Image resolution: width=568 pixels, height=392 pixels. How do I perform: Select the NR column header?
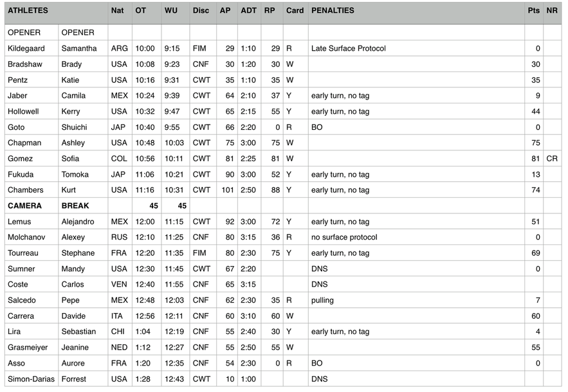pos(551,11)
